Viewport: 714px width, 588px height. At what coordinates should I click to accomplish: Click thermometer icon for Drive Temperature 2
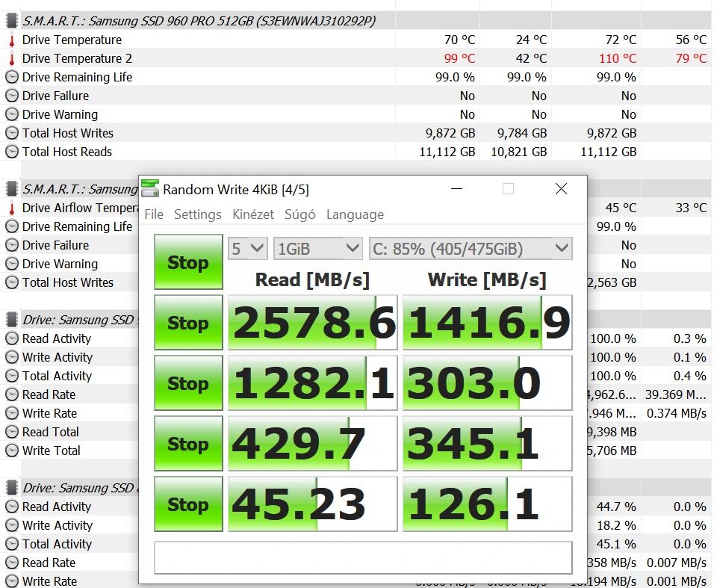pyautogui.click(x=12, y=59)
